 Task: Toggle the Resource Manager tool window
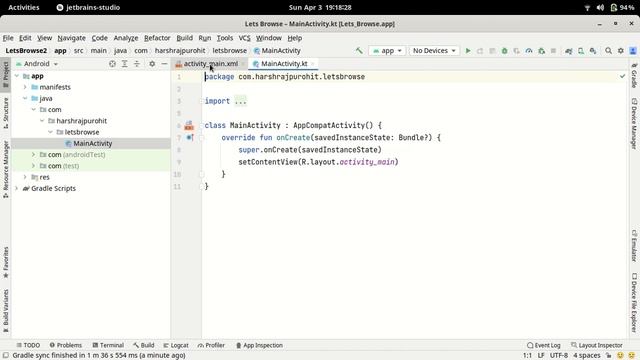6,169
